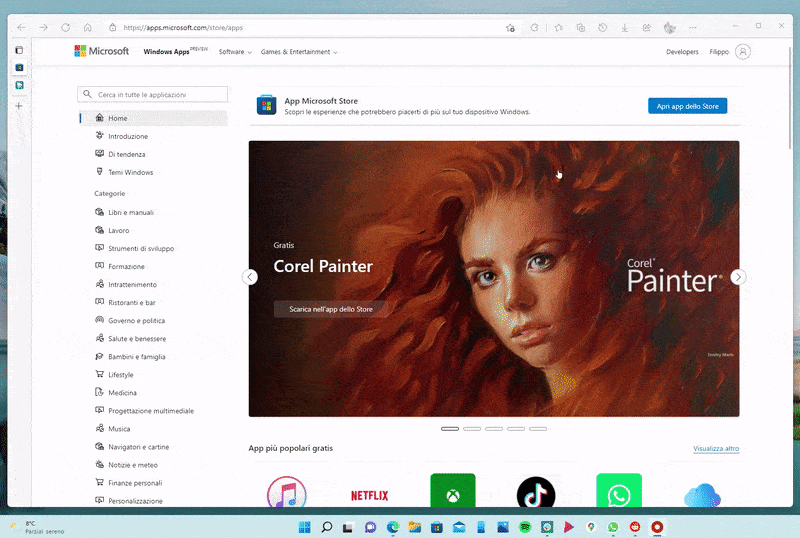Open the Windows Start menu

[305, 527]
